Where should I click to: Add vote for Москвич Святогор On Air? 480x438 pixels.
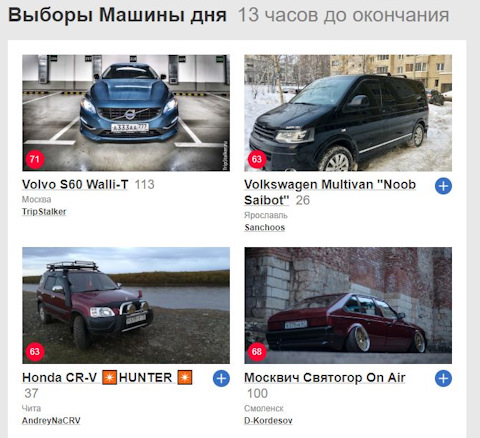coord(443,378)
